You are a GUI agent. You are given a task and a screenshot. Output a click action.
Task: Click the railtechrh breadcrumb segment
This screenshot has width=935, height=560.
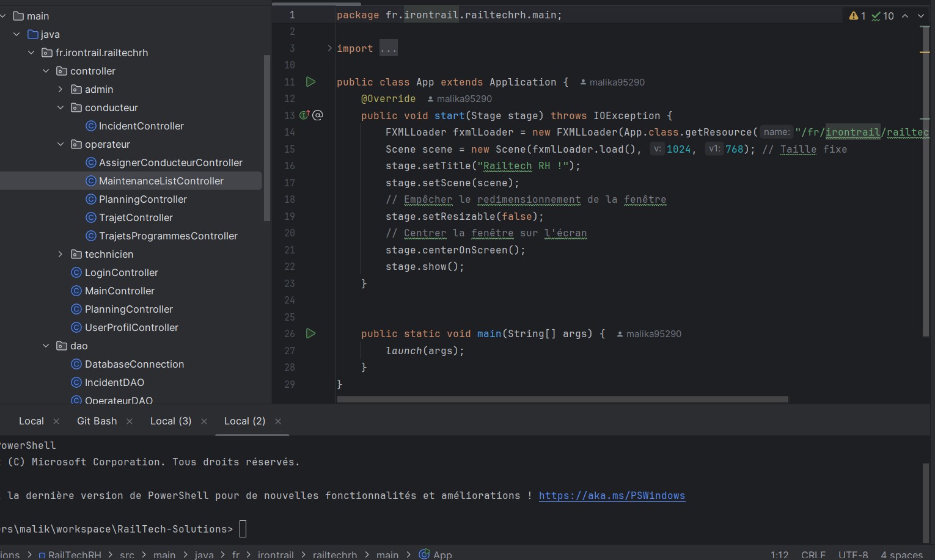tap(335, 555)
